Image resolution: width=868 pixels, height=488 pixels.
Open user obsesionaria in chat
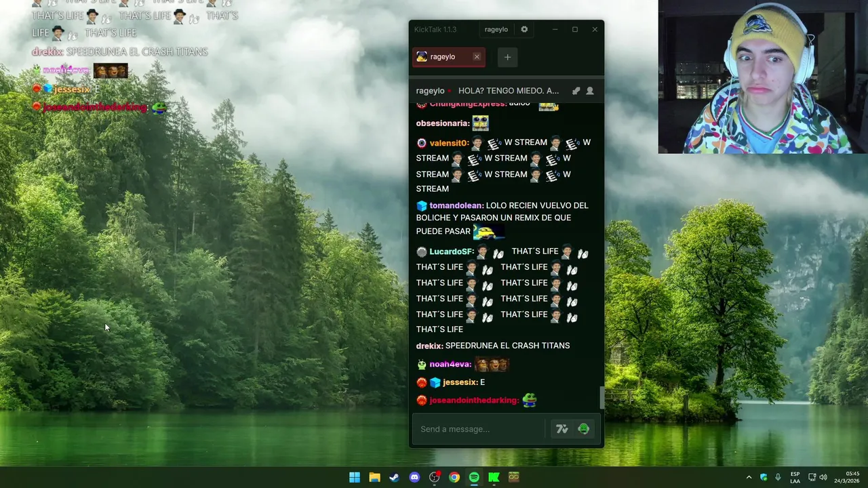[x=443, y=123]
